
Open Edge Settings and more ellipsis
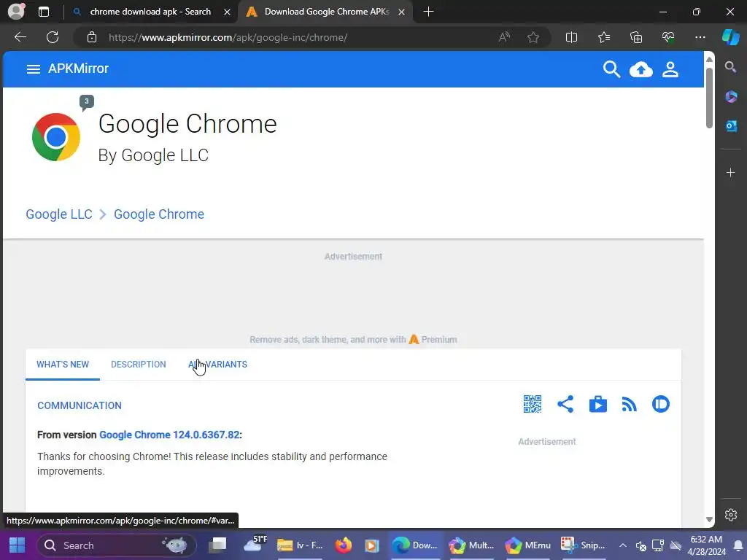coord(700,37)
